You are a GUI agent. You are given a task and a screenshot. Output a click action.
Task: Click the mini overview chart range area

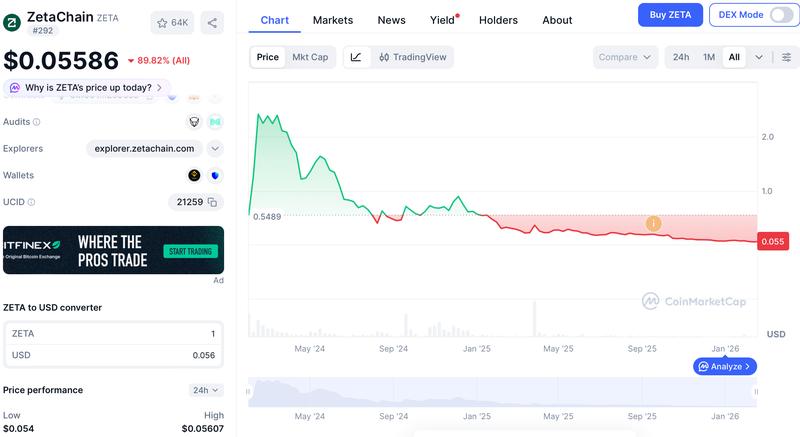[502, 392]
